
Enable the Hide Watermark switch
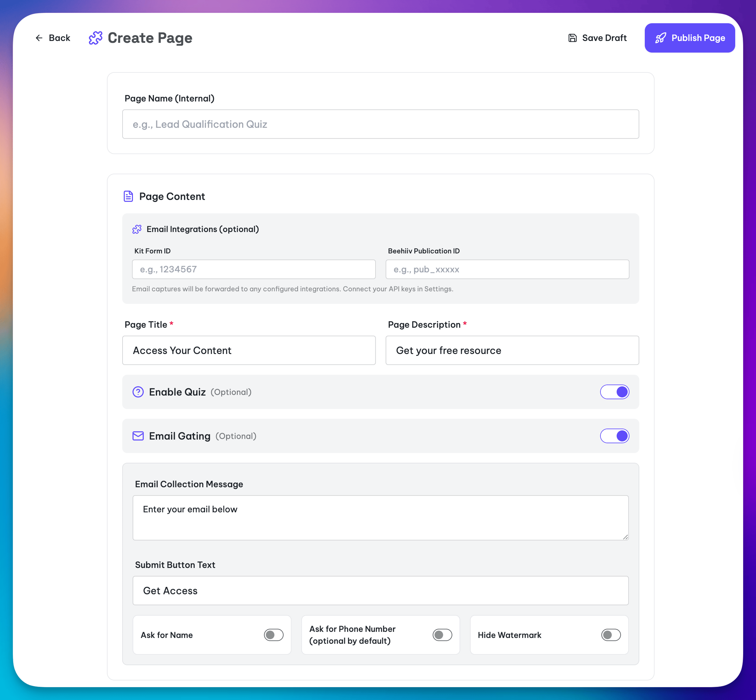(611, 635)
